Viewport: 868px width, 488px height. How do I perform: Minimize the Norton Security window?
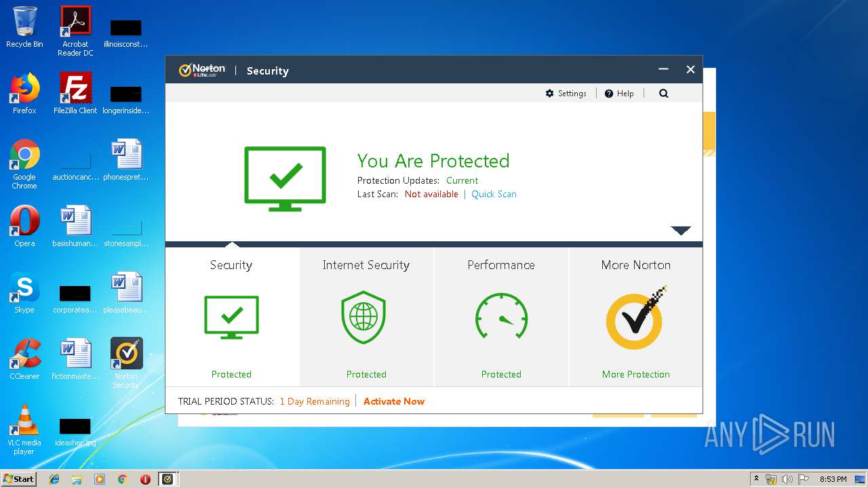(x=663, y=69)
